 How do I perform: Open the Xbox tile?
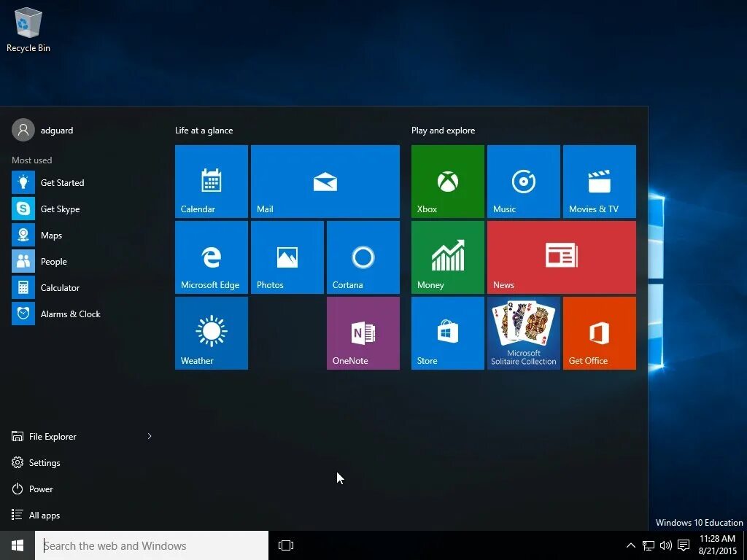click(448, 182)
